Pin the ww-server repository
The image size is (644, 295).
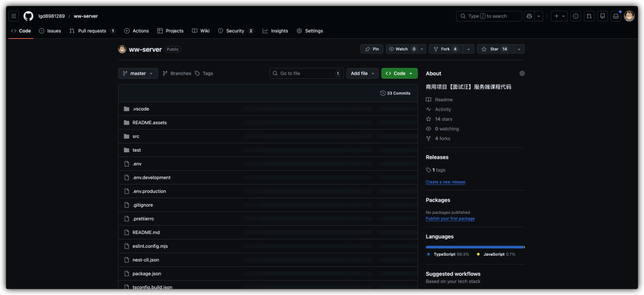coord(371,49)
